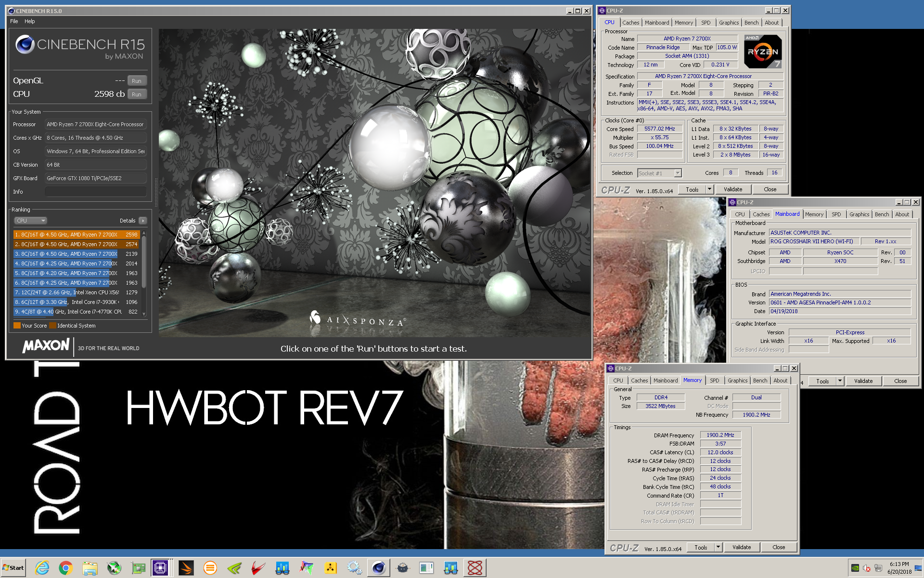Open the network connection tray icon

(x=878, y=568)
